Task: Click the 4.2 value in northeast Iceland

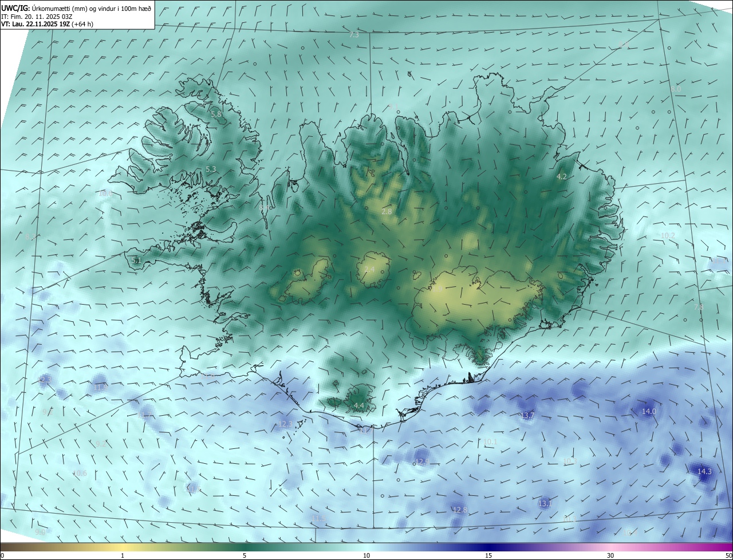Action: (562, 177)
